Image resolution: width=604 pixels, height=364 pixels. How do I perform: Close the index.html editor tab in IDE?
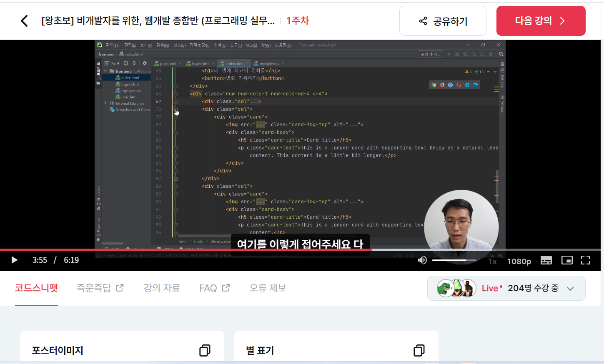pos(247,63)
